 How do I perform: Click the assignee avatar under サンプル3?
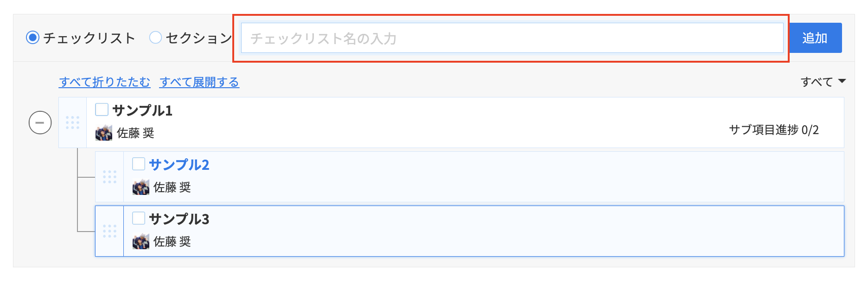140,242
